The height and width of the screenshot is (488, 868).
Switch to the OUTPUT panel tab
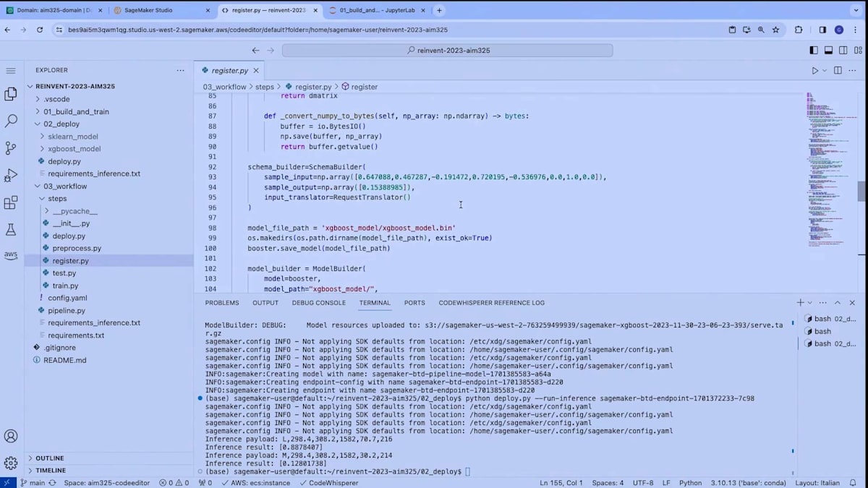(265, 302)
